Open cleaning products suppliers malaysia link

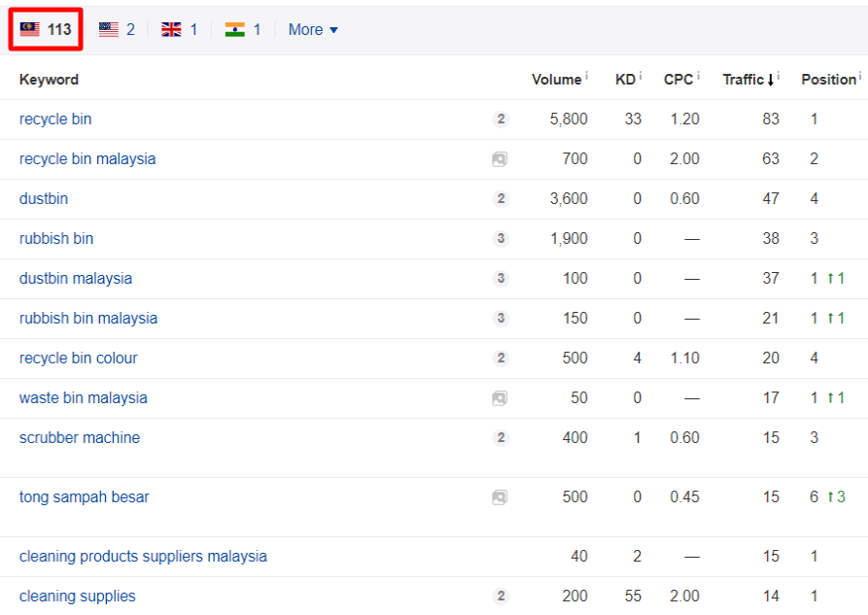tap(143, 556)
